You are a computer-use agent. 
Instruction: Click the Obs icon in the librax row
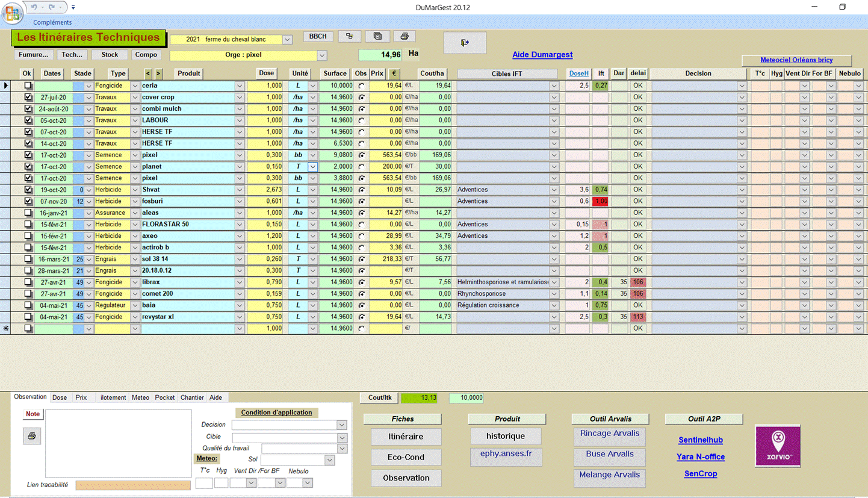(361, 282)
